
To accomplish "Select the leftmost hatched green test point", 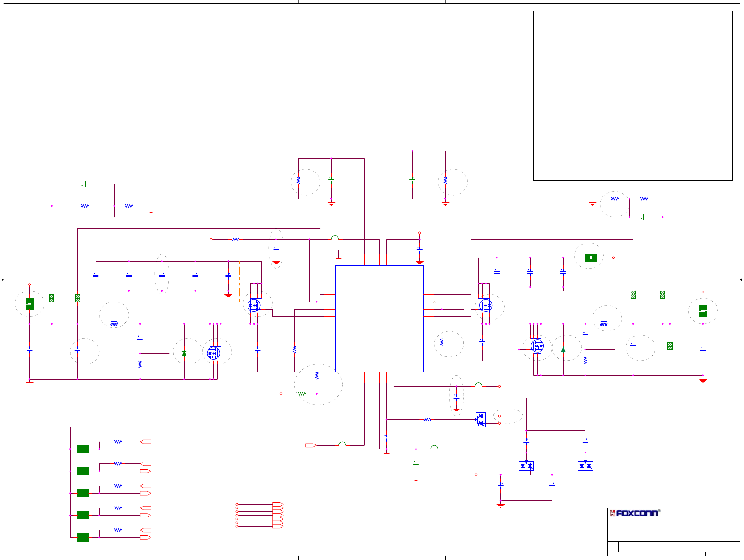I will click(x=52, y=298).
